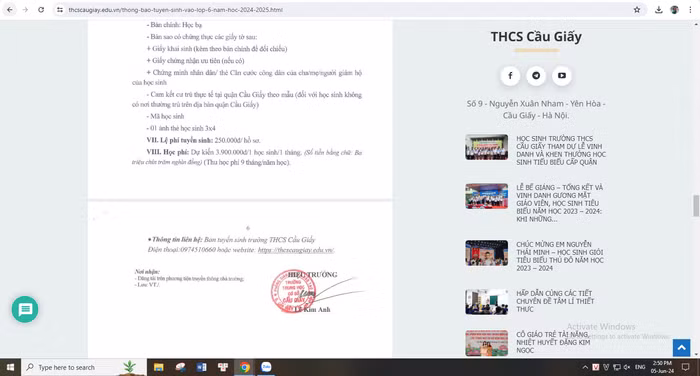Click the network icon in system tray
Image resolution: width=700 pixels, height=376 pixels.
click(617, 367)
